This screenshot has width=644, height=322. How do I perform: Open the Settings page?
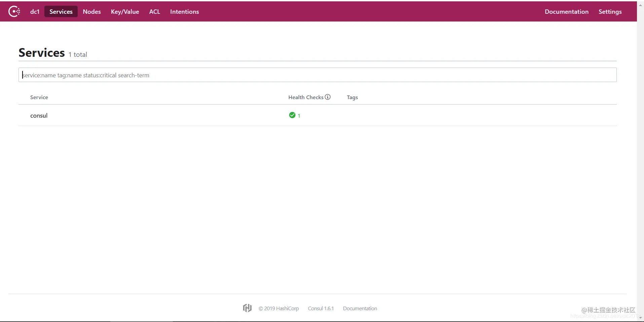coord(610,11)
